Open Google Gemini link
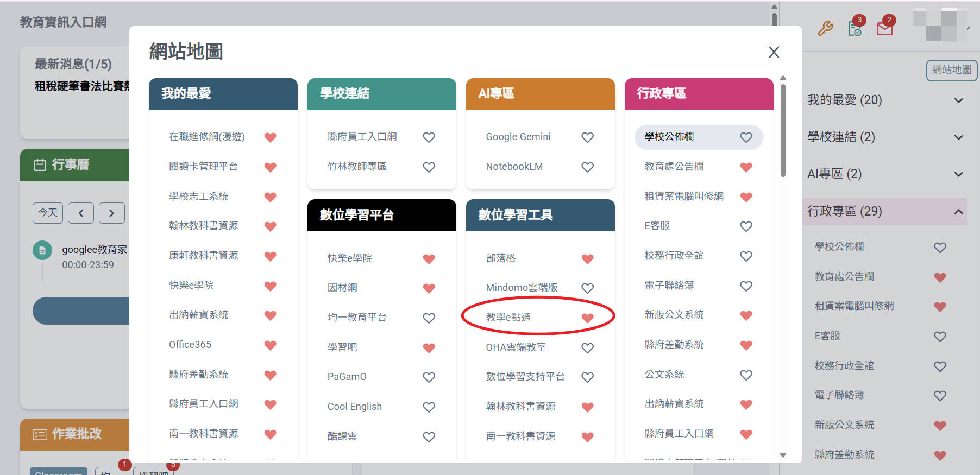 (x=518, y=137)
